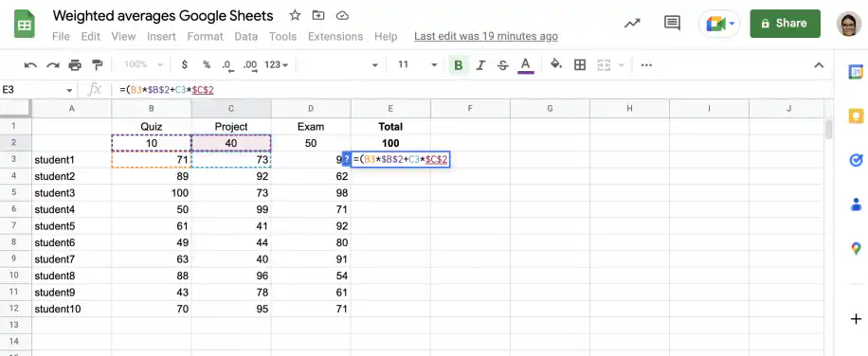Star this spreadsheet document

pos(295,15)
